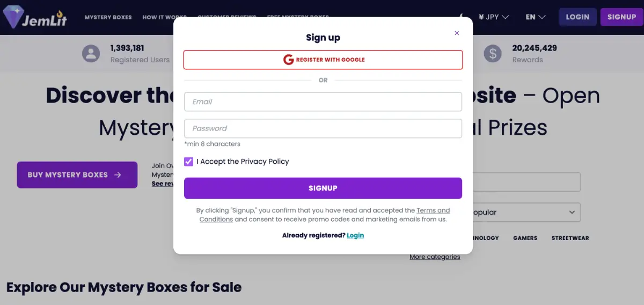Click the Registered Users person icon
The width and height of the screenshot is (644, 305).
(x=91, y=54)
